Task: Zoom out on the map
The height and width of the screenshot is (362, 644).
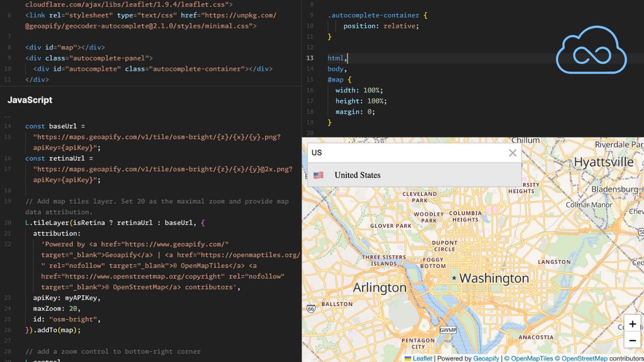Action: point(632,340)
